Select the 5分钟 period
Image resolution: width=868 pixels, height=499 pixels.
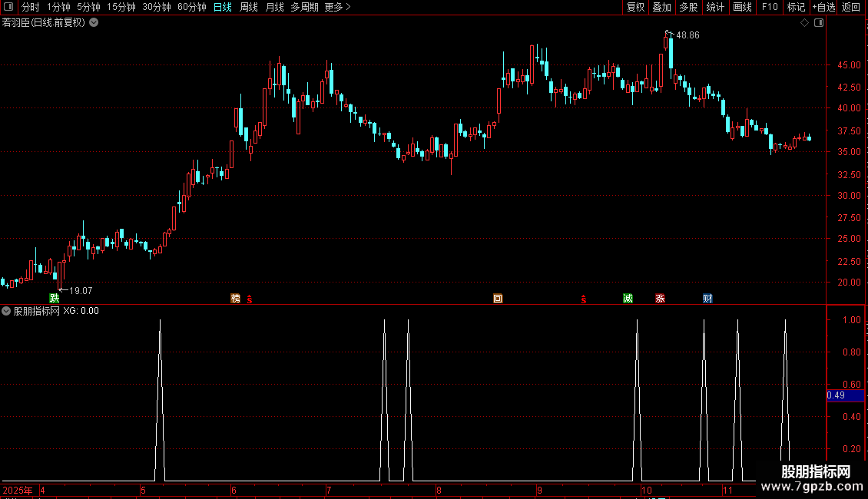tap(88, 7)
